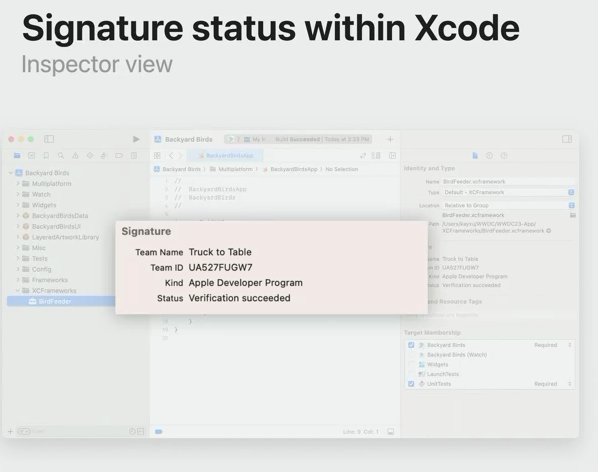
Task: Click the Build Succeeded activity status
Action: pos(322,139)
